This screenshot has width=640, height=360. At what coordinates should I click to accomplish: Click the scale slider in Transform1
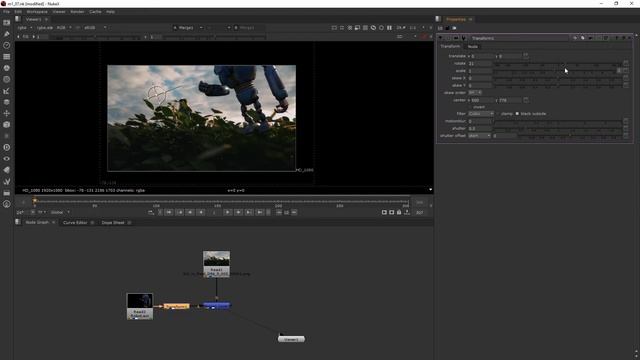554,71
